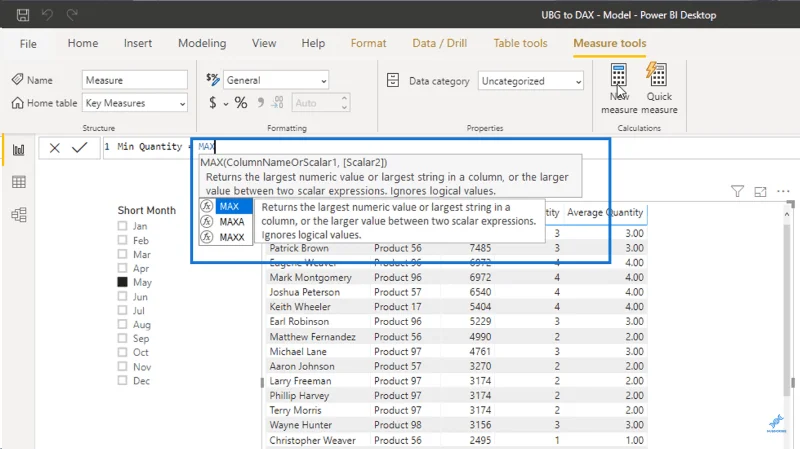Click the measure Name input field
This screenshot has height=449, width=800.
pos(135,80)
